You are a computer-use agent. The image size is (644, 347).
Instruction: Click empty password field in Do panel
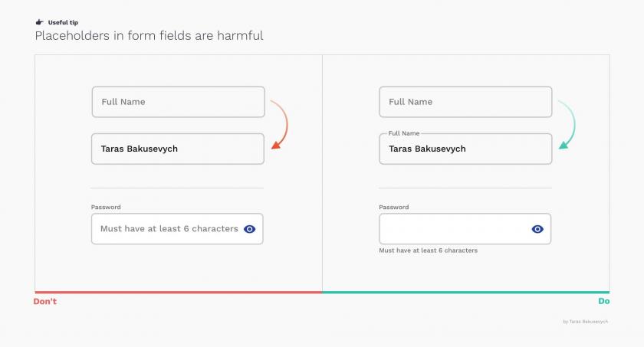coord(465,229)
